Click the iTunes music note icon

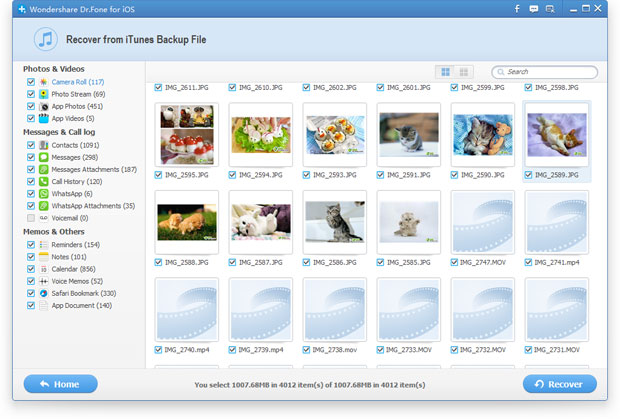click(x=46, y=40)
